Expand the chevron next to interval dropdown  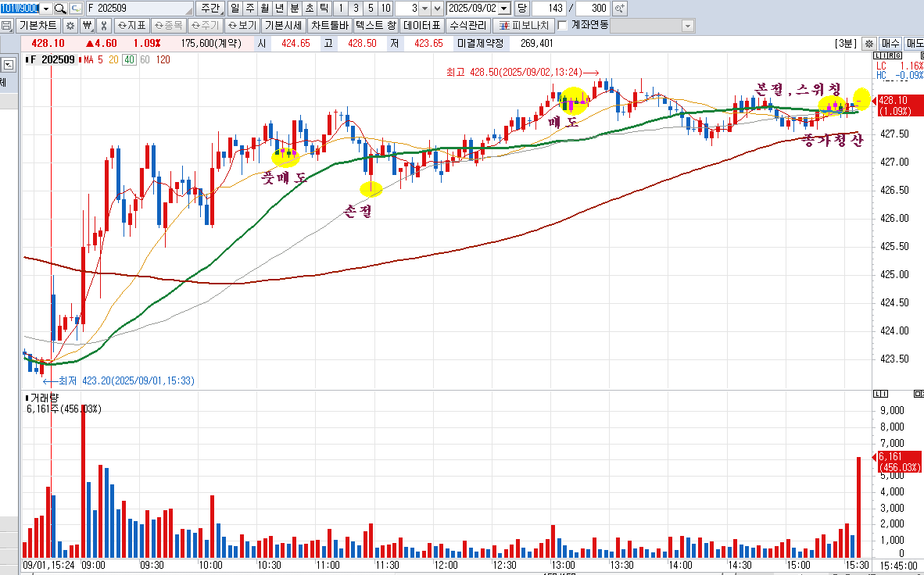pos(437,9)
